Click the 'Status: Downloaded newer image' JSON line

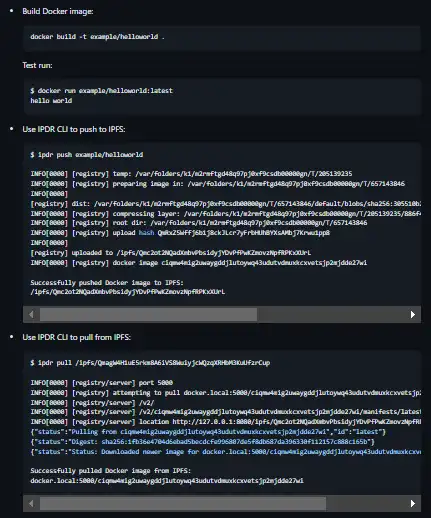click(x=226, y=452)
